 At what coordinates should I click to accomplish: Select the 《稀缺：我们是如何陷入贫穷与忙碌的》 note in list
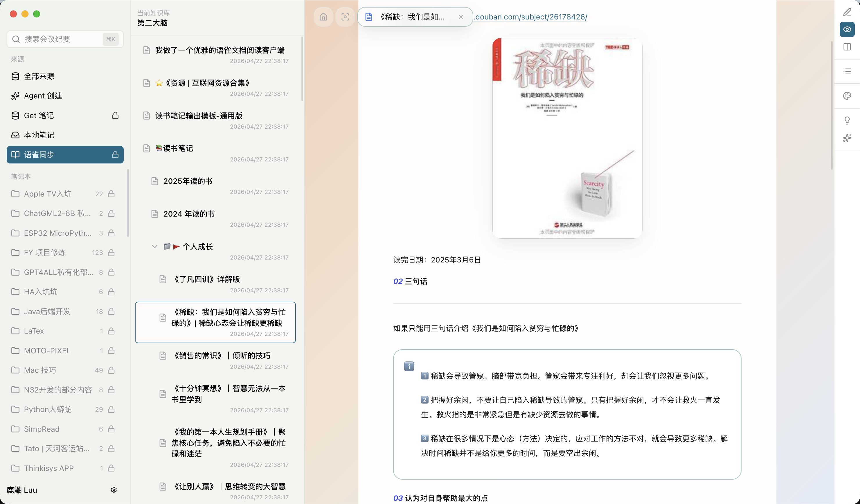point(215,322)
